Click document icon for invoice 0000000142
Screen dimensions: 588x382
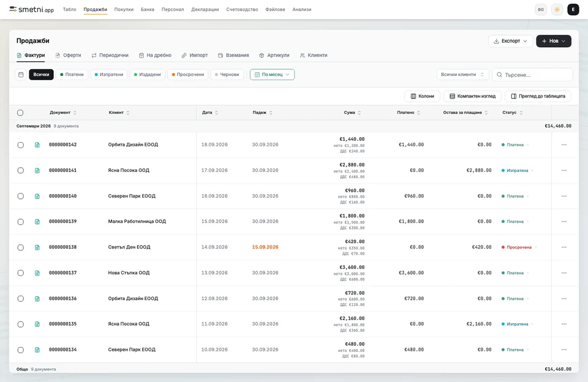point(37,144)
